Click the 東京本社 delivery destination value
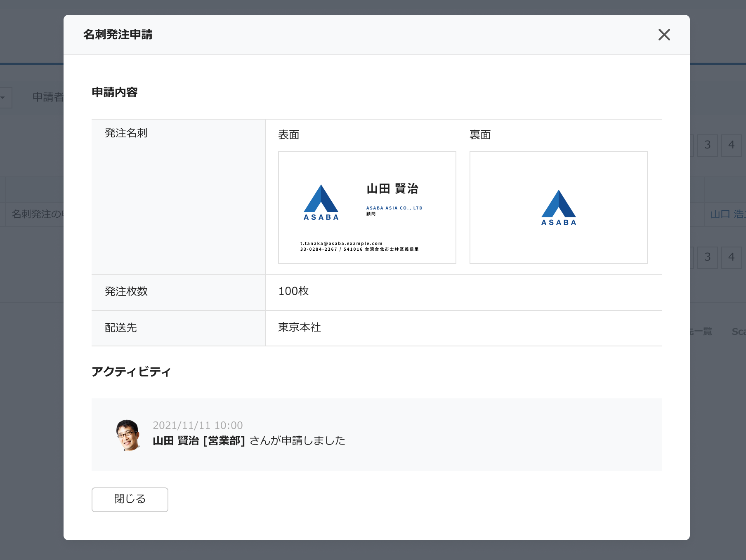The width and height of the screenshot is (746, 560). coord(300,327)
